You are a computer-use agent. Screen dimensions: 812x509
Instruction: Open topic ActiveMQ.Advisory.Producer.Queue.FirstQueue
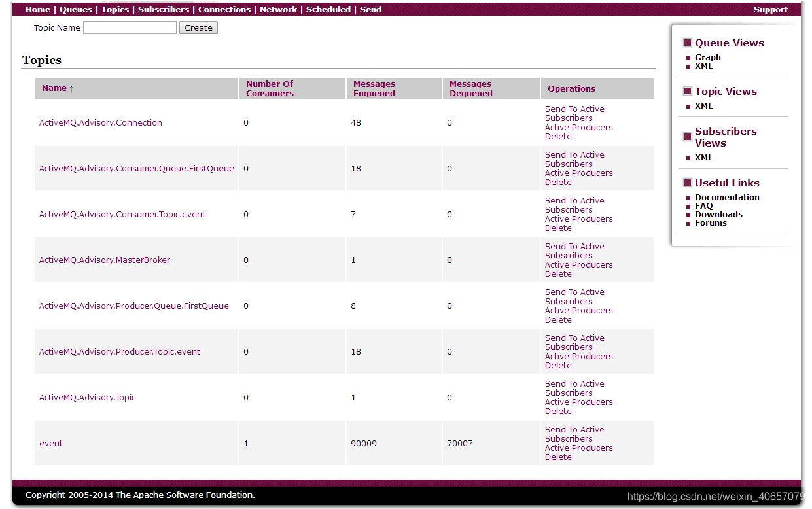pyautogui.click(x=134, y=306)
